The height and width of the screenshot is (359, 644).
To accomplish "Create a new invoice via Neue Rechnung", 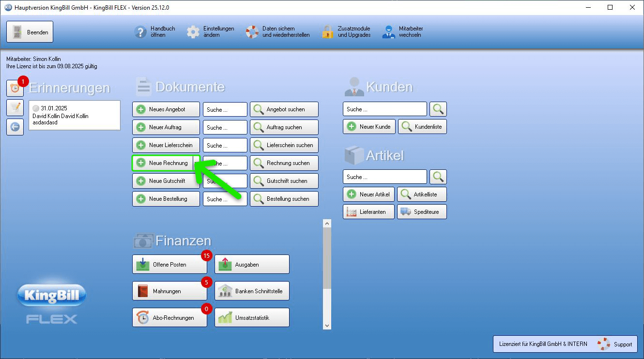I will pos(163,163).
